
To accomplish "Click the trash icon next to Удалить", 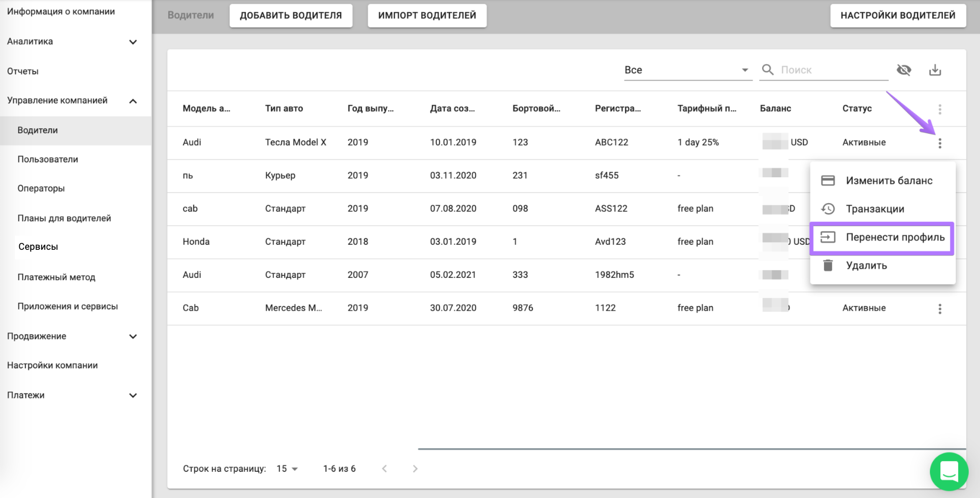I will click(x=828, y=266).
